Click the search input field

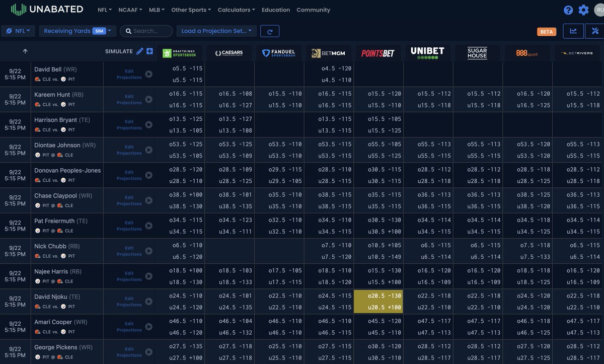(x=146, y=31)
